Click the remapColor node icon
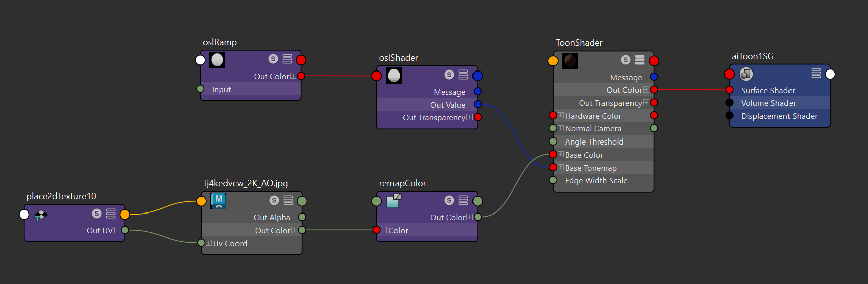868x284 pixels. click(394, 201)
